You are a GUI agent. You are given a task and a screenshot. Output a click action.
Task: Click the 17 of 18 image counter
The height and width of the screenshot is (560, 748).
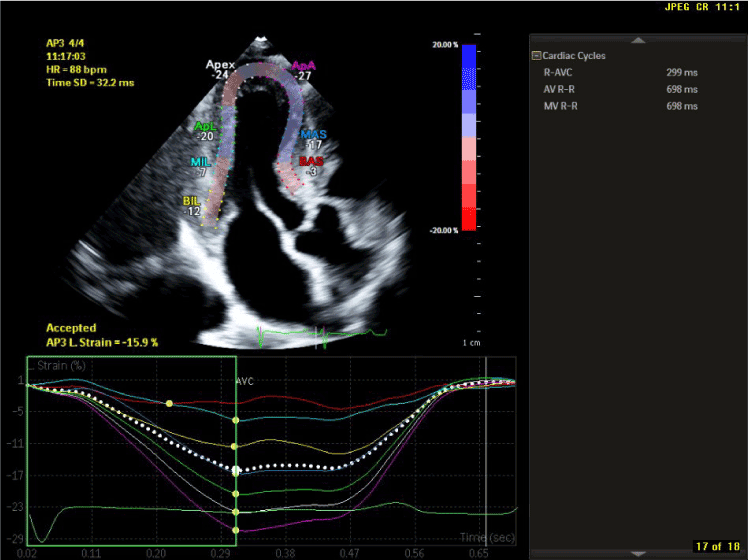717,546
